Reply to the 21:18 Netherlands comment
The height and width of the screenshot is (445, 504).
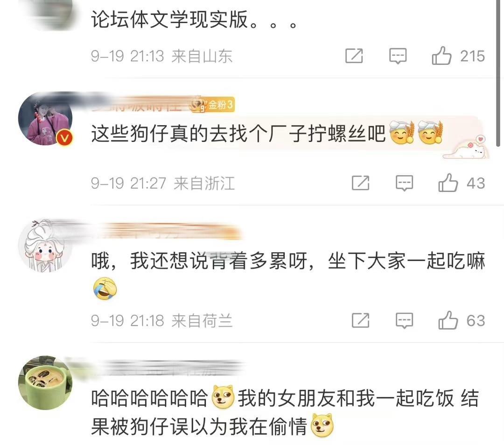[404, 321]
